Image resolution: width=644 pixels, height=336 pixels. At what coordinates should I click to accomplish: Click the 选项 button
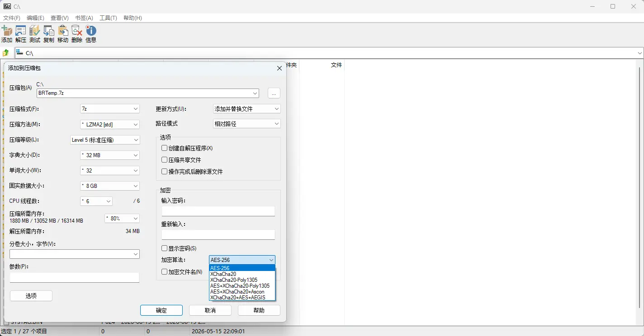(31, 296)
